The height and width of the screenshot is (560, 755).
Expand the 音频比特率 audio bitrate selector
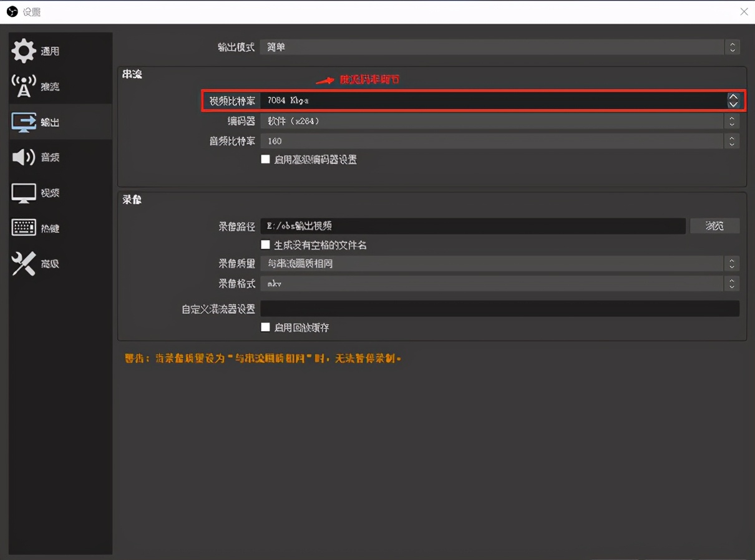(x=731, y=141)
